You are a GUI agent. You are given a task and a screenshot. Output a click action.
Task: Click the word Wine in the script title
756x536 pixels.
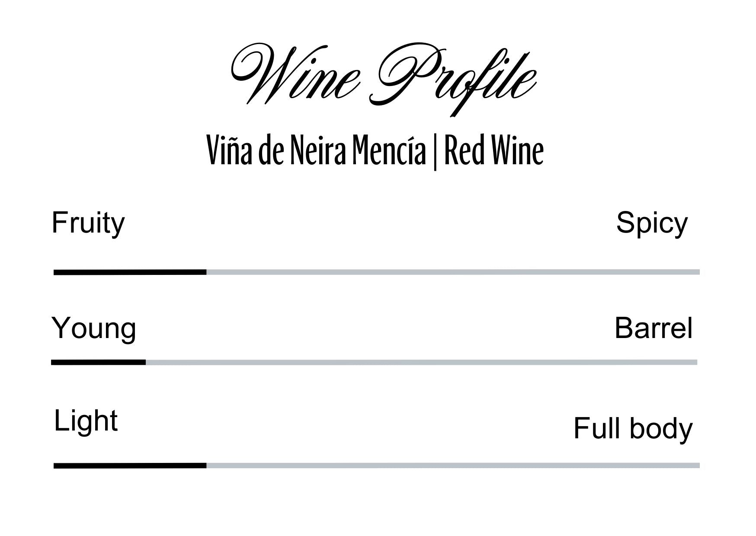295,74
